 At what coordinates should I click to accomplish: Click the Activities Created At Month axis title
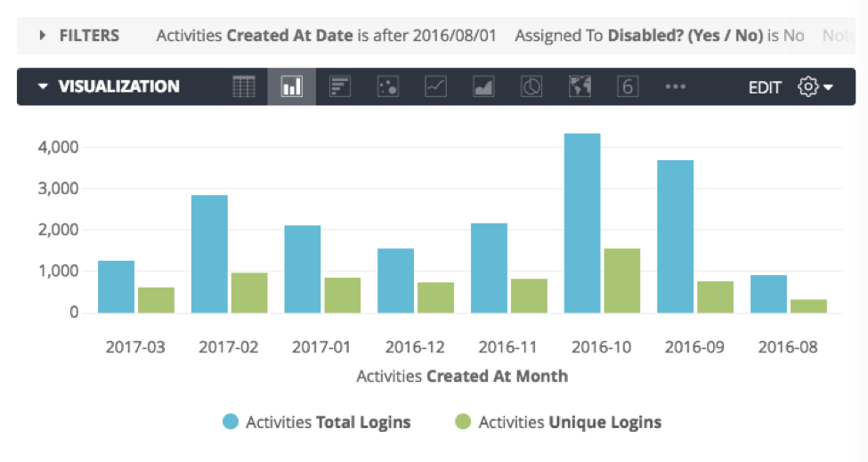click(462, 377)
